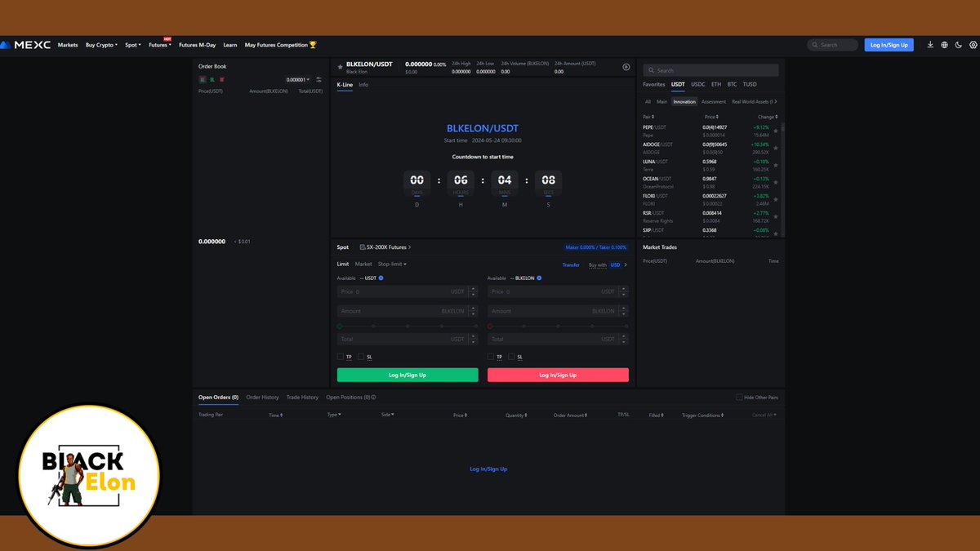Sort pairs list by Pair column
980x551 pixels.
pos(648,117)
